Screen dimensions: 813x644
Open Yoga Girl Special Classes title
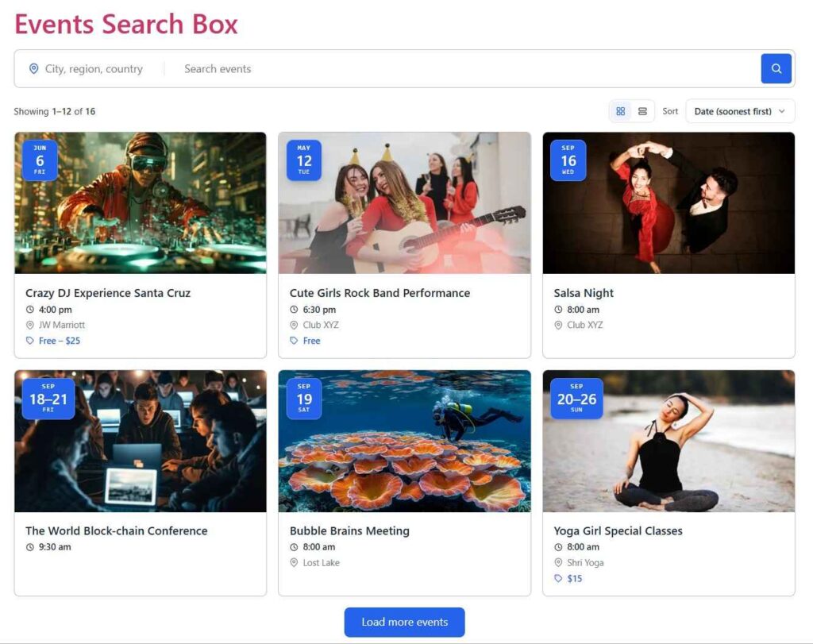[x=618, y=530]
